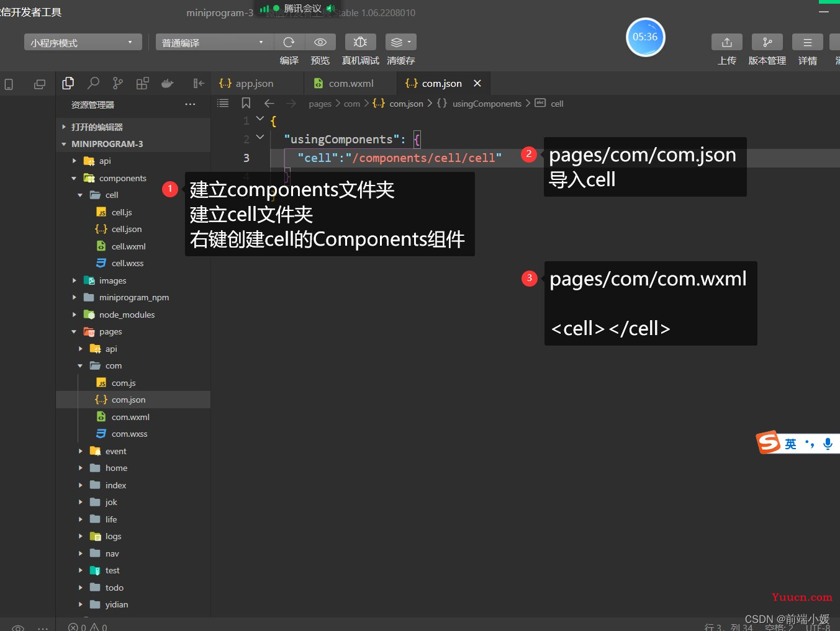Fold line 2 usingComponents chevron

[x=260, y=137]
